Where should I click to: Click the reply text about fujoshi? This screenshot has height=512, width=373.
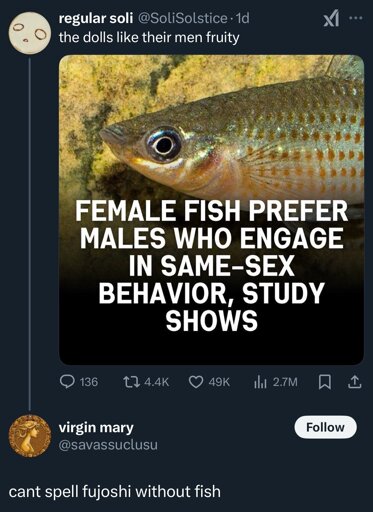coord(115,492)
